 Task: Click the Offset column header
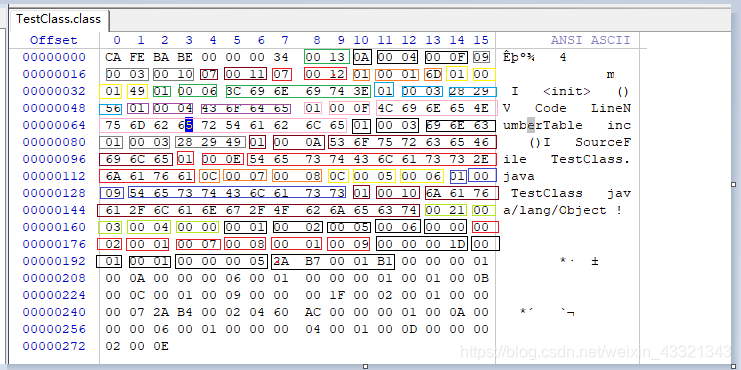coord(53,40)
